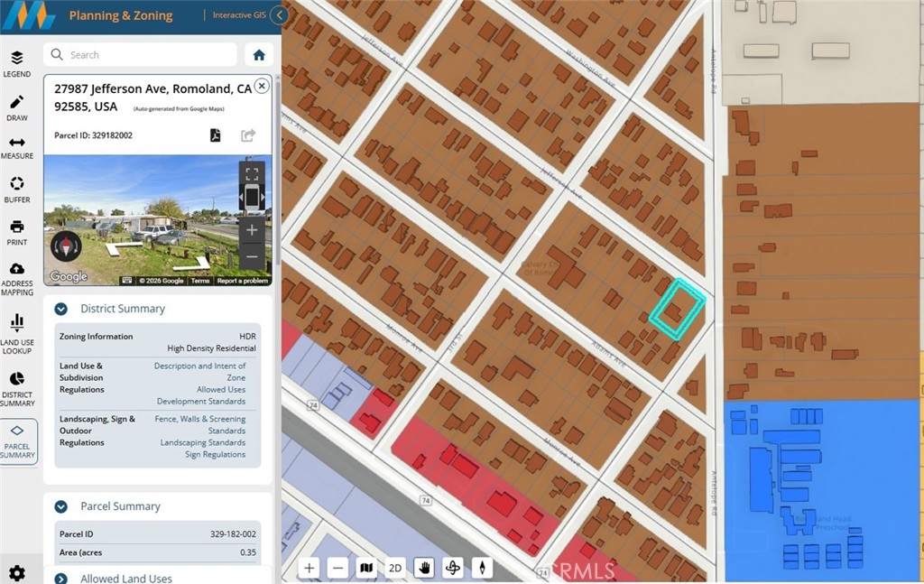The height and width of the screenshot is (584, 924).
Task: Collapse the left panel arrow
Action: [x=280, y=15]
